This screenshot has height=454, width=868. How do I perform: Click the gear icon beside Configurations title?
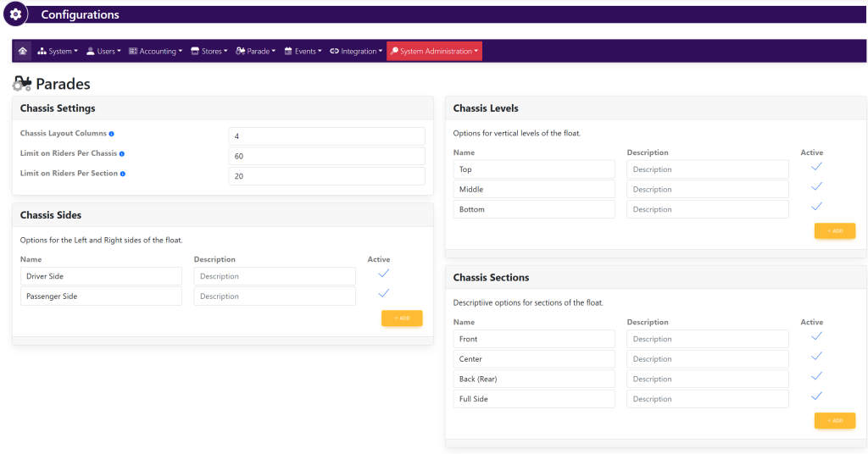(x=15, y=15)
